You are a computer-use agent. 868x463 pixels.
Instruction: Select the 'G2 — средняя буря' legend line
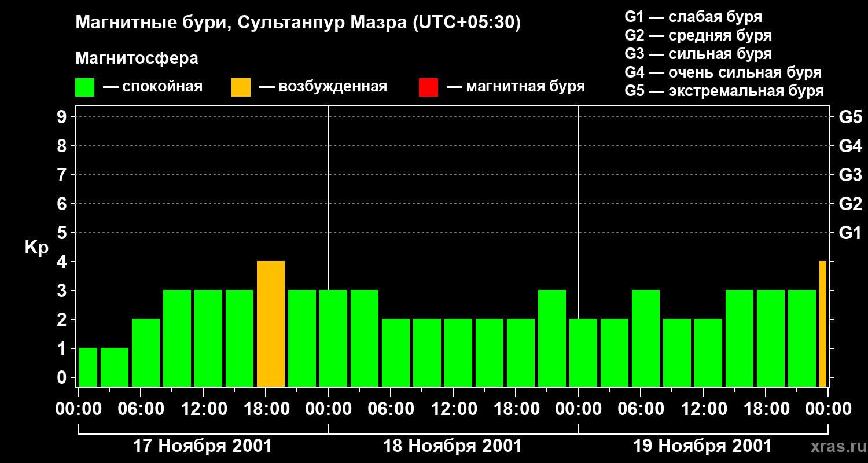pyautogui.click(x=698, y=35)
